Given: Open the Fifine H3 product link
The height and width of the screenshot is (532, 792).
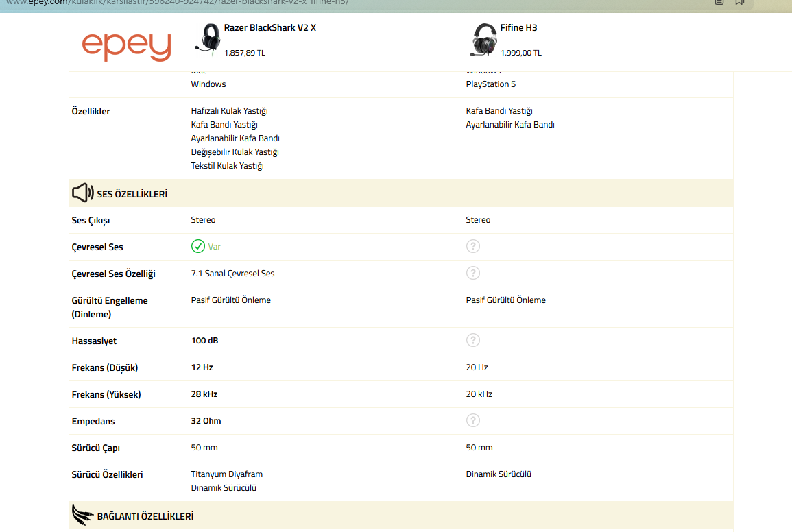Looking at the screenshot, I should [518, 28].
